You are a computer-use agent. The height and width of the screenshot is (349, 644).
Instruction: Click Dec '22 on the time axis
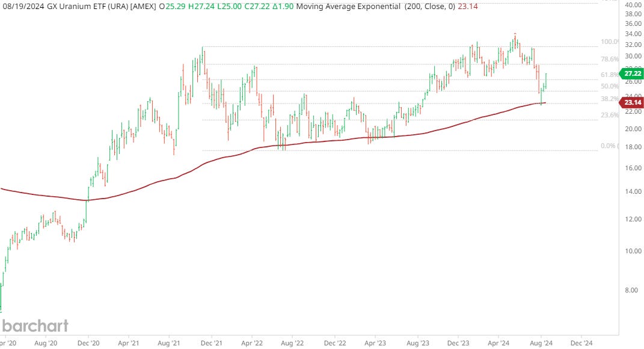point(335,343)
